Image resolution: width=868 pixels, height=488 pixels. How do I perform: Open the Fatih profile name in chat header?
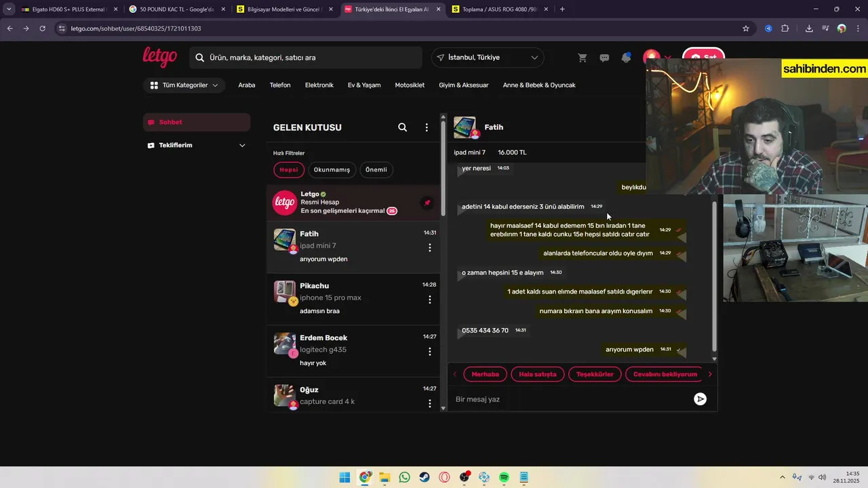[494, 127]
